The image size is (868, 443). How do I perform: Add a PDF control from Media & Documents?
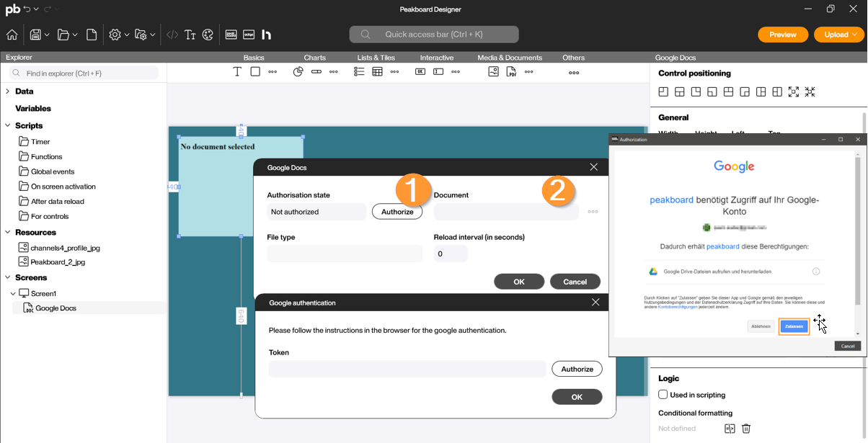click(511, 72)
